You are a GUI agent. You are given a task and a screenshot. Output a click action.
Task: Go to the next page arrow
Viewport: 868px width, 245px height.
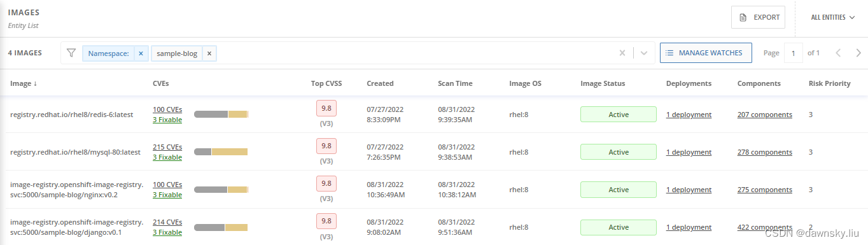coord(858,53)
